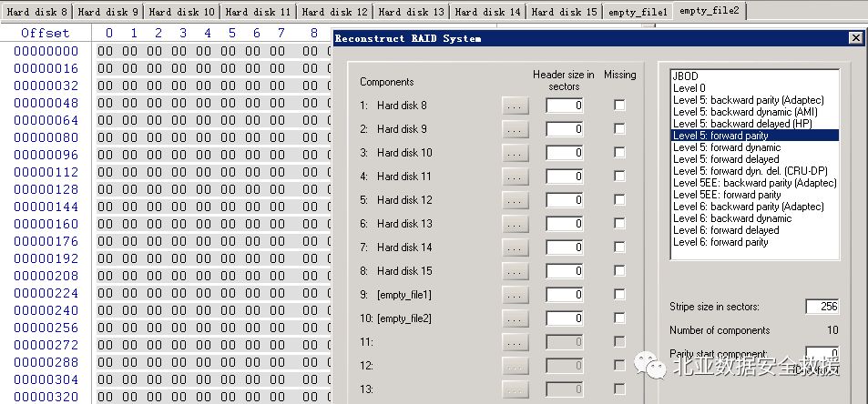Browse component 4 Hard disk 11

click(x=515, y=177)
